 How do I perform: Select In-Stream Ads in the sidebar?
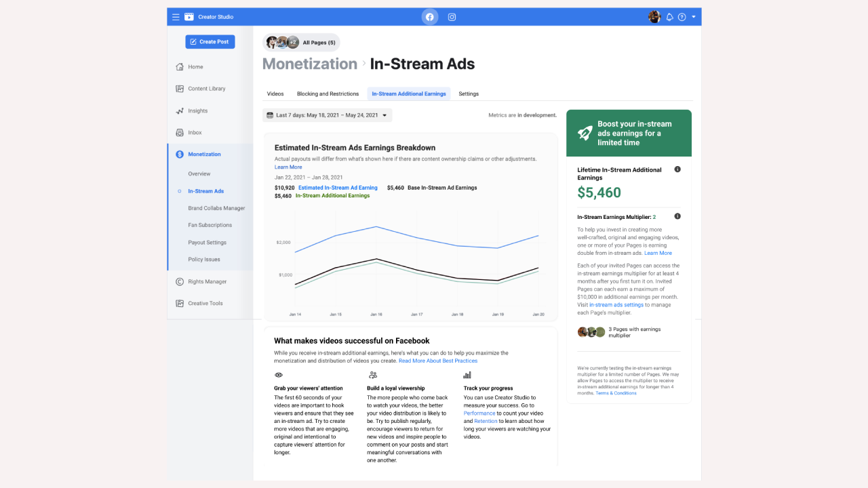pyautogui.click(x=206, y=191)
